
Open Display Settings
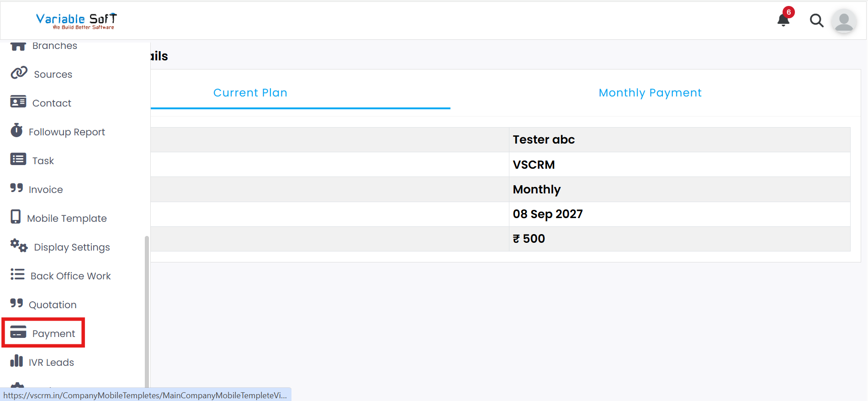(x=72, y=247)
